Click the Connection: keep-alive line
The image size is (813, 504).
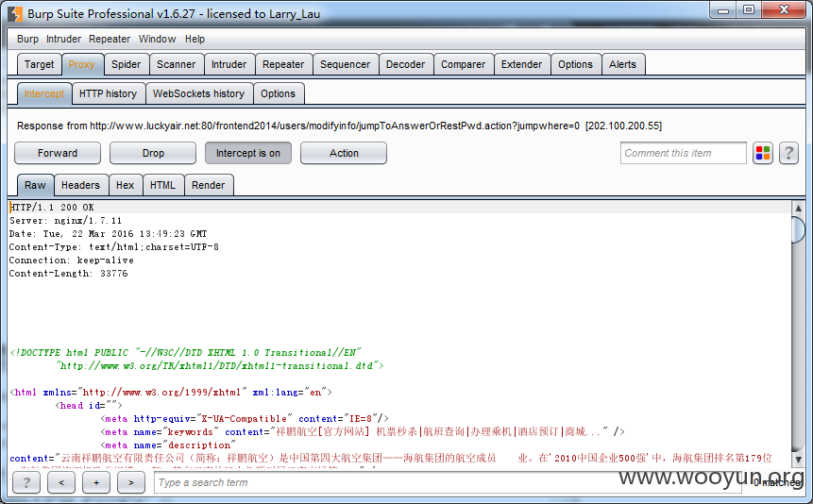pos(72,260)
